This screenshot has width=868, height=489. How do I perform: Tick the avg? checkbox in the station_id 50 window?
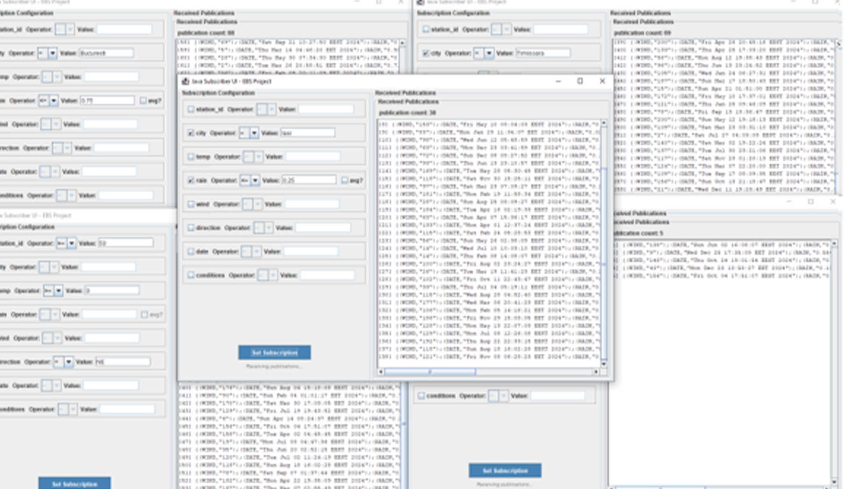click(144, 315)
